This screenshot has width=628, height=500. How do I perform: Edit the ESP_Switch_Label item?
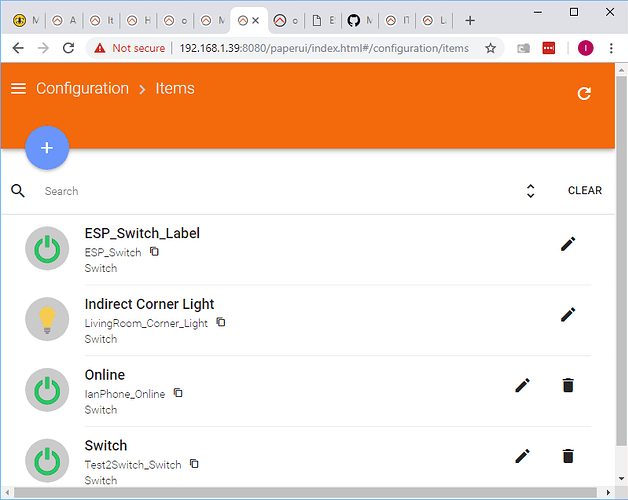click(568, 243)
